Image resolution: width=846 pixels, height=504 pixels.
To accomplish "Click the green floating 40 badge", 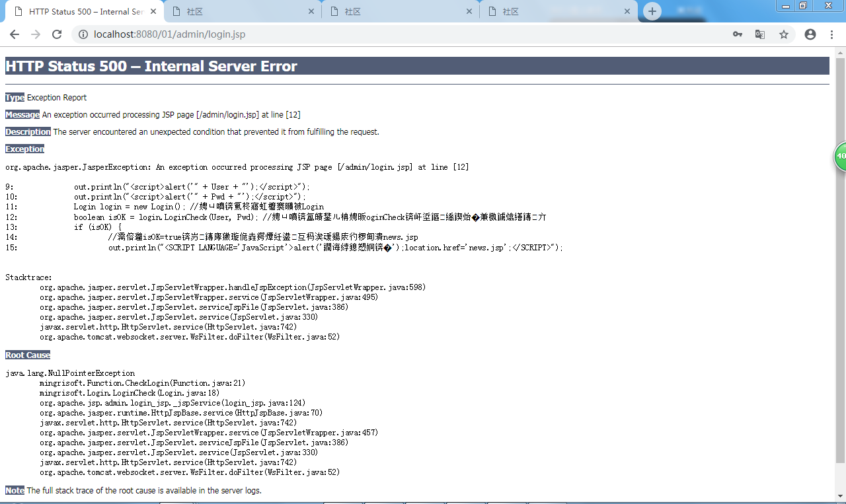I will (x=841, y=157).
